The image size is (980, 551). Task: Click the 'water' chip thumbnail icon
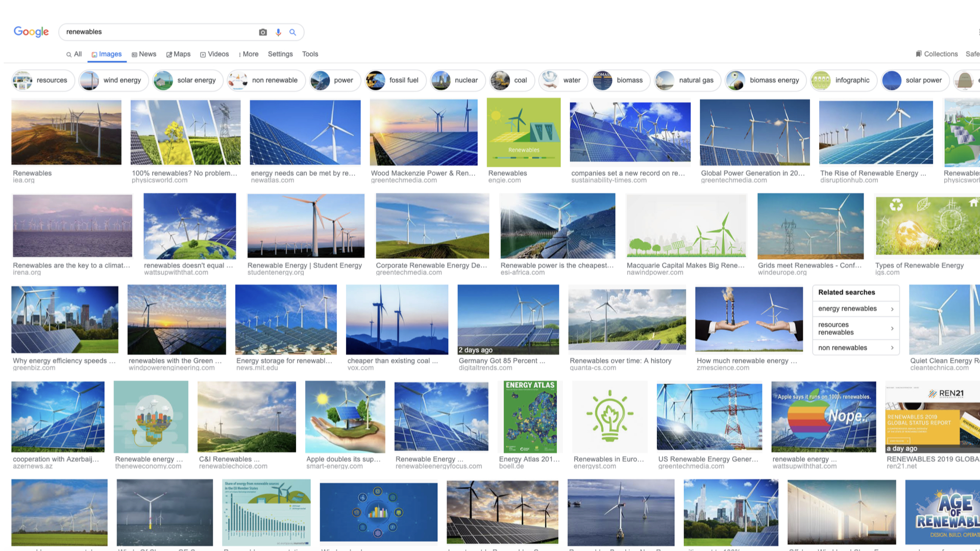[x=549, y=81]
